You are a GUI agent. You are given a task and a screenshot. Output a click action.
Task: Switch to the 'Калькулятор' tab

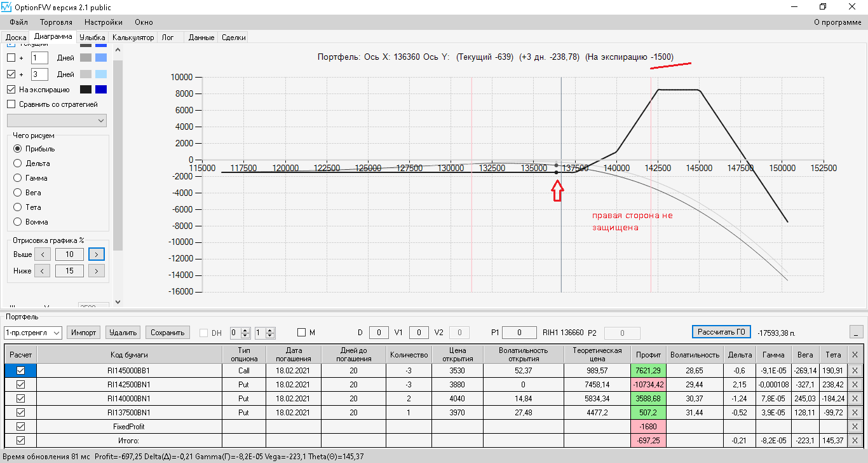point(133,38)
